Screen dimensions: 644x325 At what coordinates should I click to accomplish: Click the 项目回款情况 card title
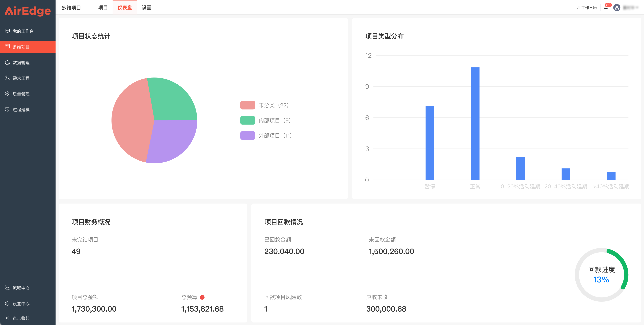pos(284,222)
